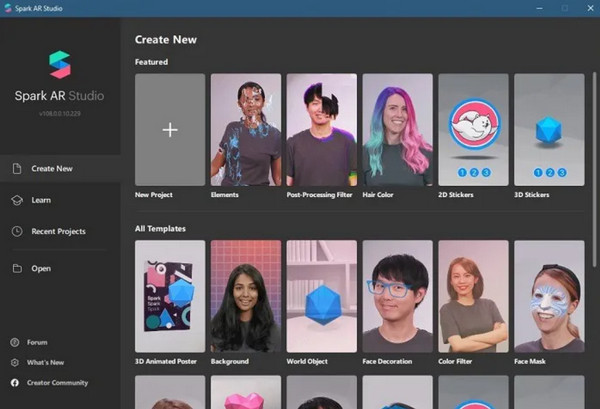Click the vertical scrollbar thumb
The height and width of the screenshot is (409, 600).
tap(594, 169)
